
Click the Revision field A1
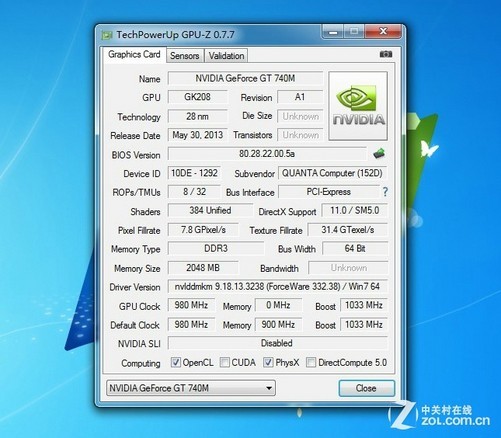(x=300, y=97)
